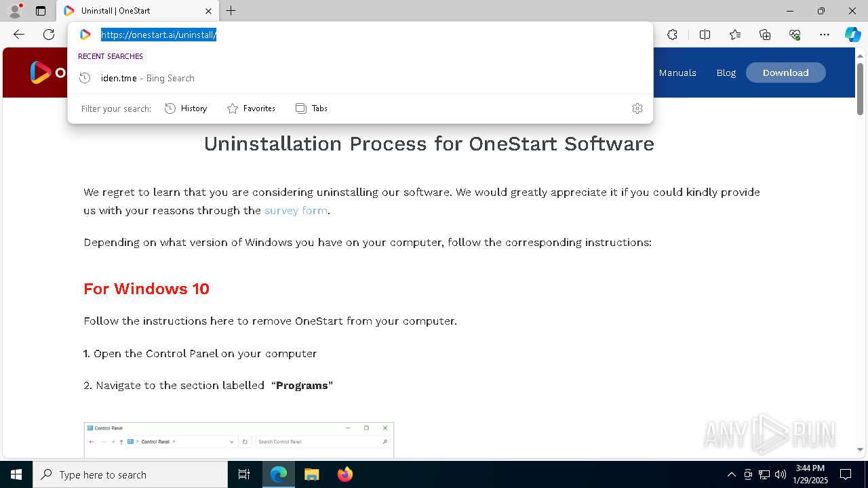Filter suggestions by History
This screenshot has height=488, width=868.
coord(186,108)
